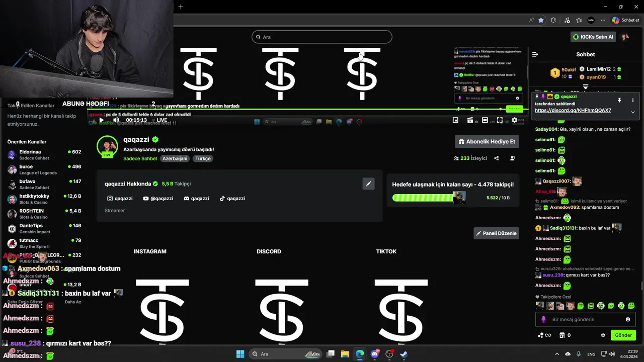Open qaqazzi Discord link
Image resolution: width=644 pixels, height=362 pixels.
pos(196,199)
